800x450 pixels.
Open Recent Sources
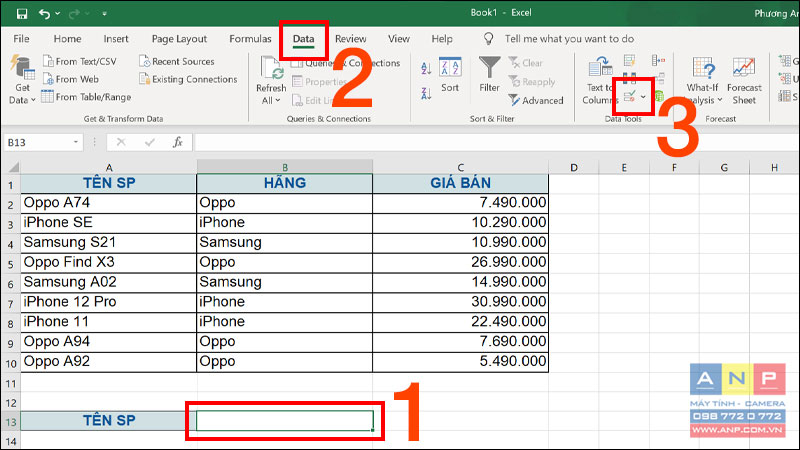pyautogui.click(x=177, y=61)
